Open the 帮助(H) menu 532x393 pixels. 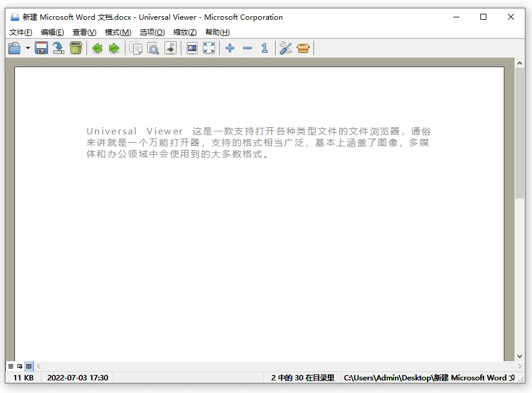[217, 32]
